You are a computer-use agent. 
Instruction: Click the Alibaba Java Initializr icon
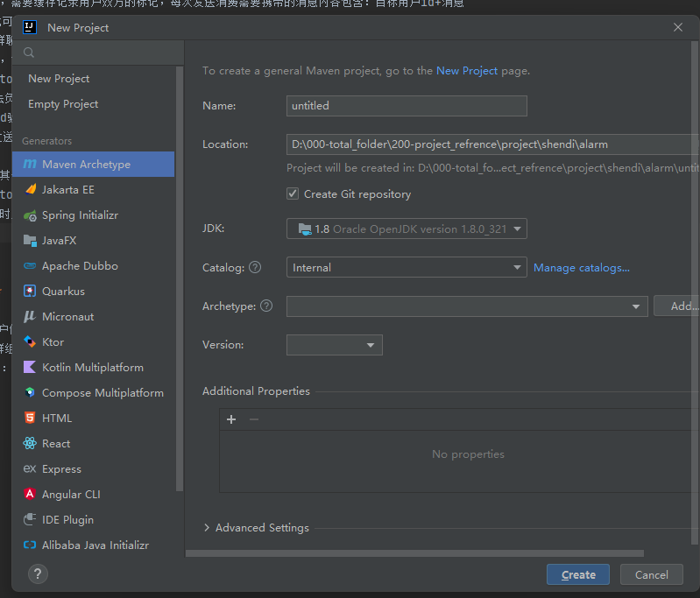[x=30, y=545]
